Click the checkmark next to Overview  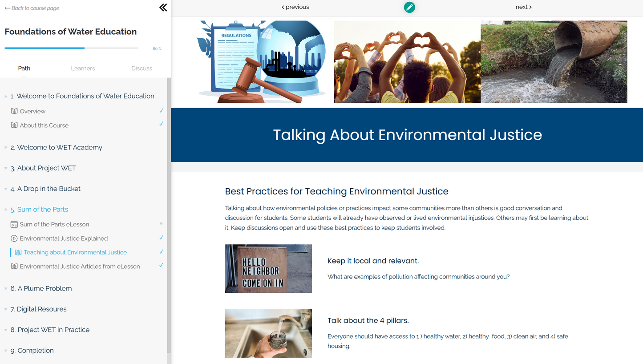(161, 110)
